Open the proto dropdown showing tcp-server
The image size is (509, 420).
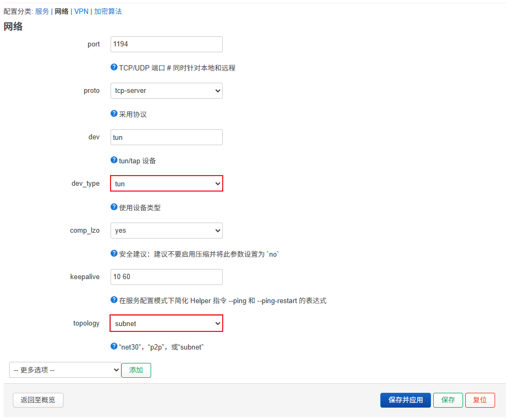(x=166, y=91)
